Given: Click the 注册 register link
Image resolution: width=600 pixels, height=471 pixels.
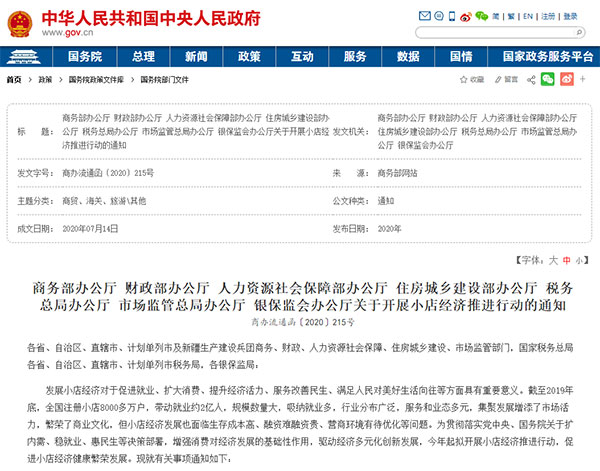Looking at the screenshot, I should click(x=548, y=16).
